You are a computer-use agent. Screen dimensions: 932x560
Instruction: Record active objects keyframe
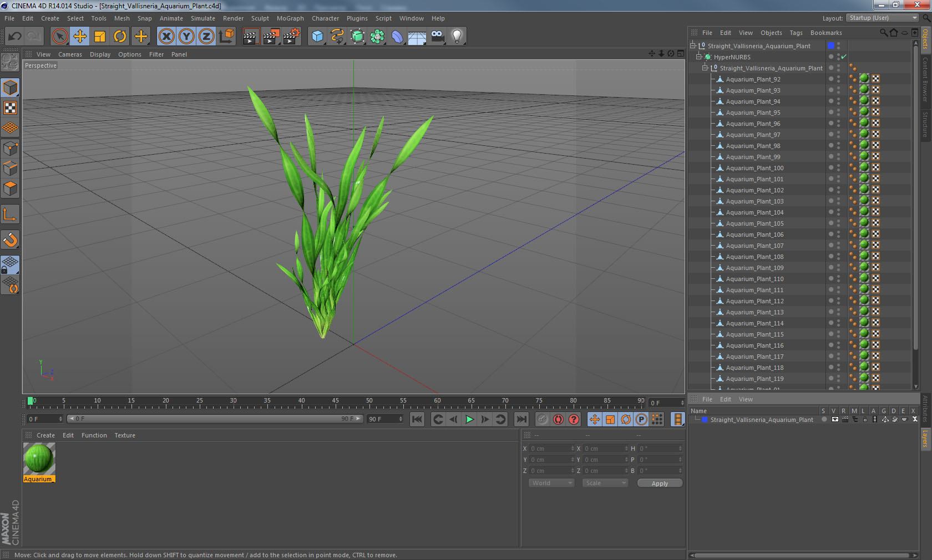543,419
